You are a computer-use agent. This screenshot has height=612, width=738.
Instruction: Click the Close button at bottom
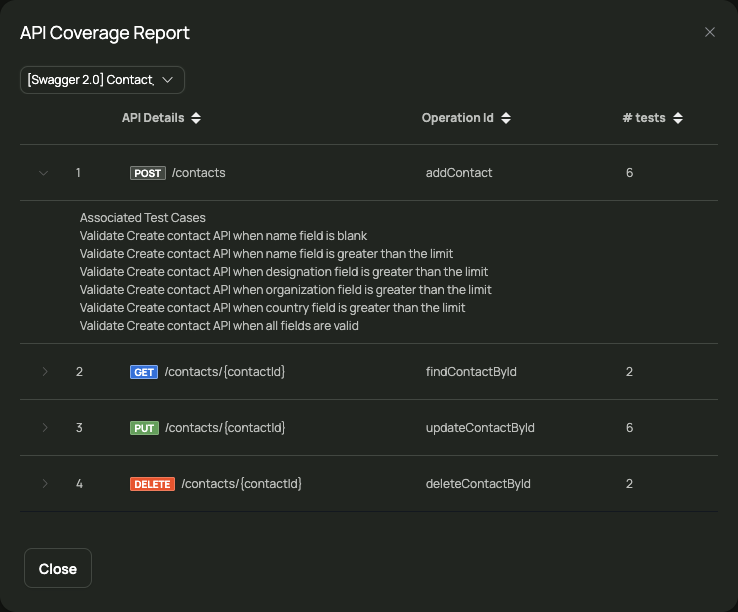click(x=58, y=568)
